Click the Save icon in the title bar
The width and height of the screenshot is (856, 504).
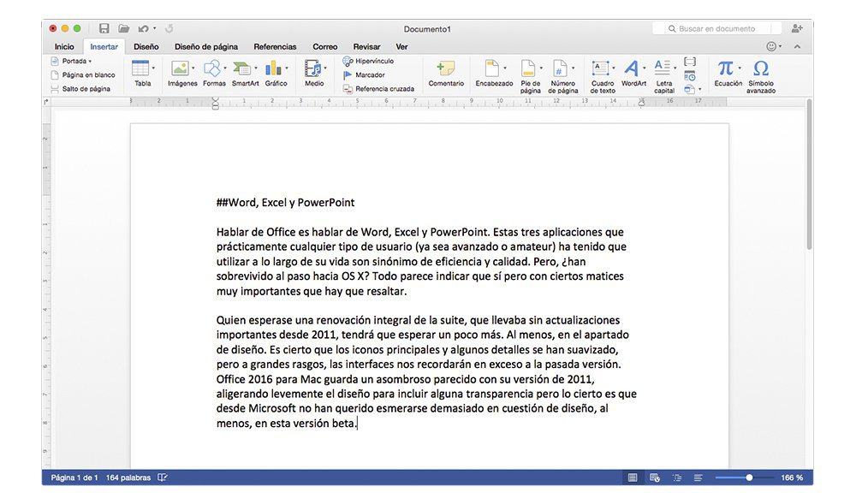(104, 28)
